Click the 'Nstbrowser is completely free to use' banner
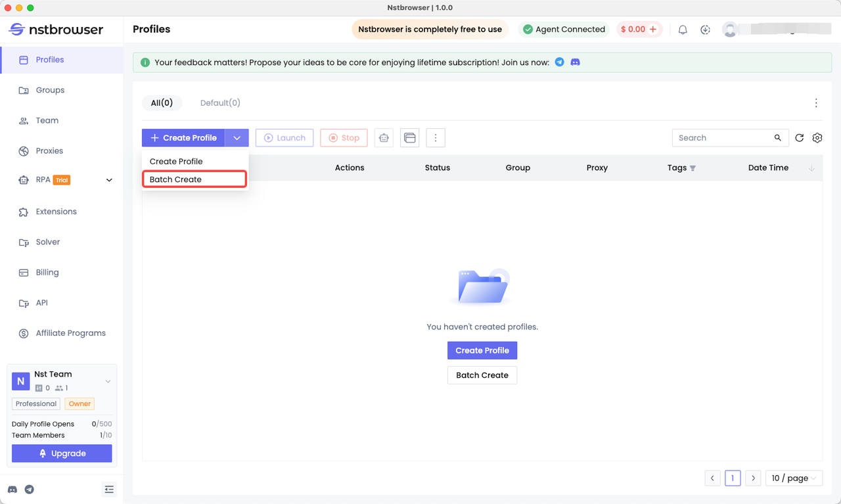Image resolution: width=841 pixels, height=504 pixels. click(x=430, y=30)
